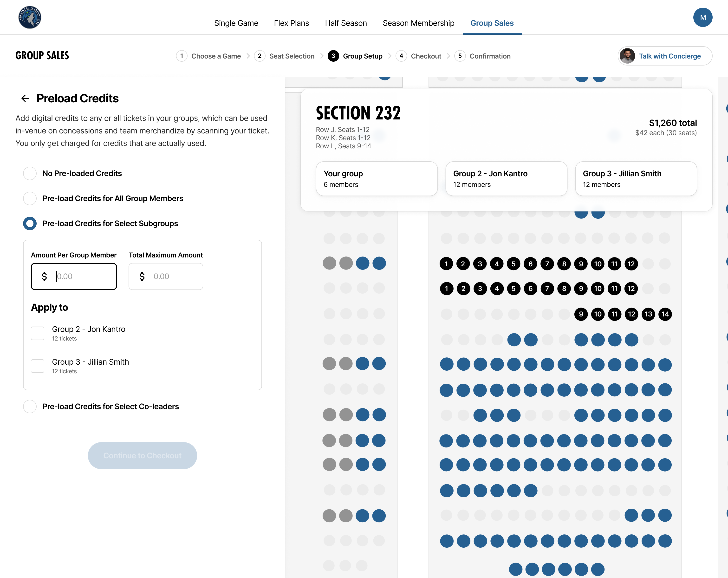Screen dimensions: 728x578
Task: Click the back arrow beside Preload Credits
Action: coord(25,98)
